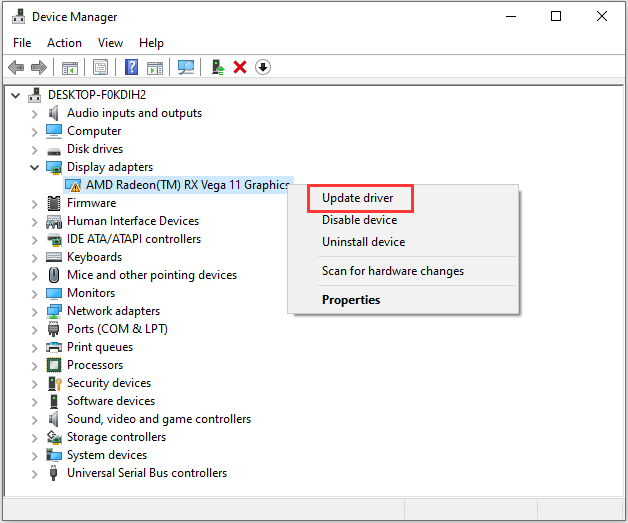The height and width of the screenshot is (523, 628).
Task: Click the Audio inputs and outputs speaker icon
Action: point(54,113)
